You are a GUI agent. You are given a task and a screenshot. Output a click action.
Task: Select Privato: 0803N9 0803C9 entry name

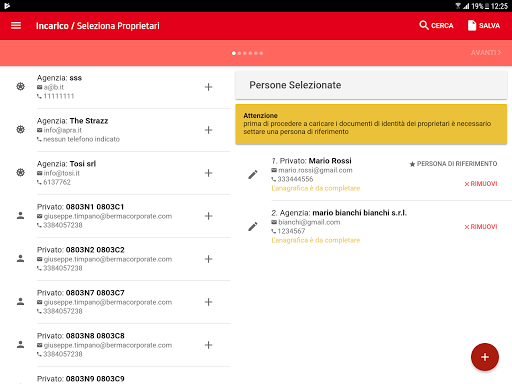click(x=80, y=379)
